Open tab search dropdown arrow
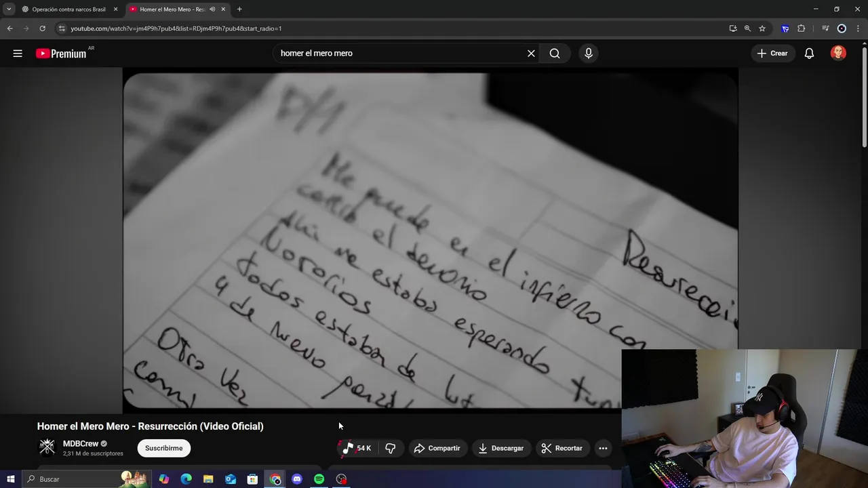868x488 pixels. tap(9, 9)
